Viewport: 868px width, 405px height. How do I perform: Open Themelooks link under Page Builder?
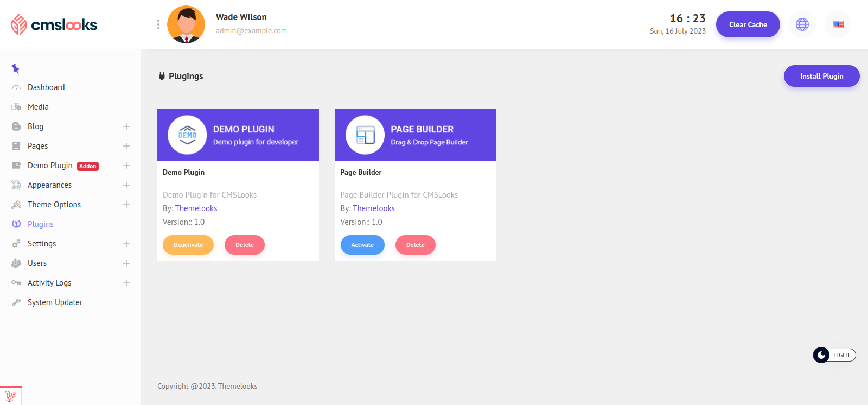pos(373,208)
